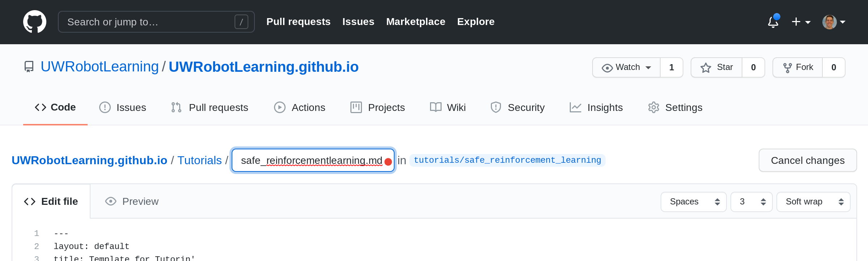Image resolution: width=868 pixels, height=261 pixels.
Task: Switch to the Preview tab
Action: tap(132, 202)
